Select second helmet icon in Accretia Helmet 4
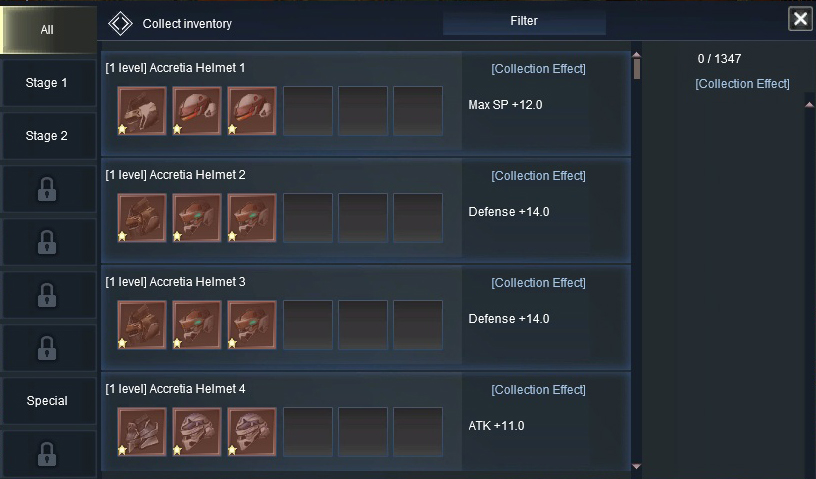 197,432
